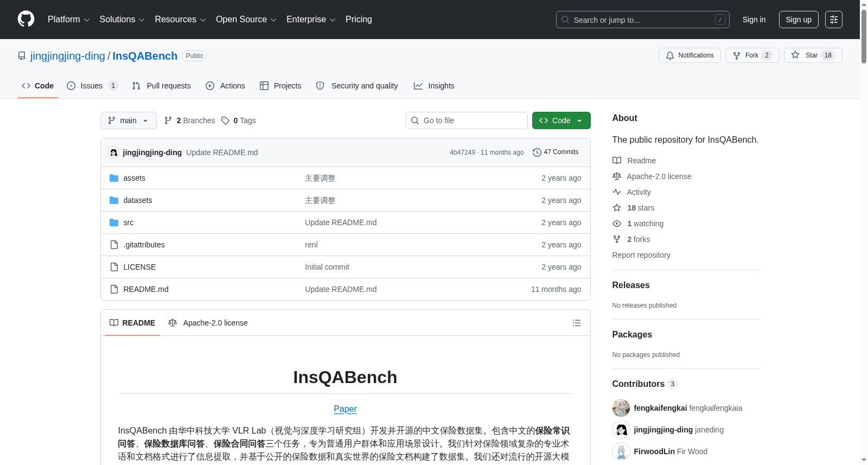Image resolution: width=868 pixels, height=465 pixels.
Task: Open the Insights tab
Action: click(x=434, y=86)
